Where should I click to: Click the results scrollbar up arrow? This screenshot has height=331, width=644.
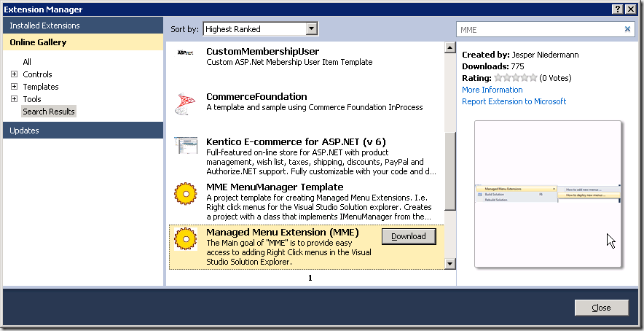click(450, 47)
